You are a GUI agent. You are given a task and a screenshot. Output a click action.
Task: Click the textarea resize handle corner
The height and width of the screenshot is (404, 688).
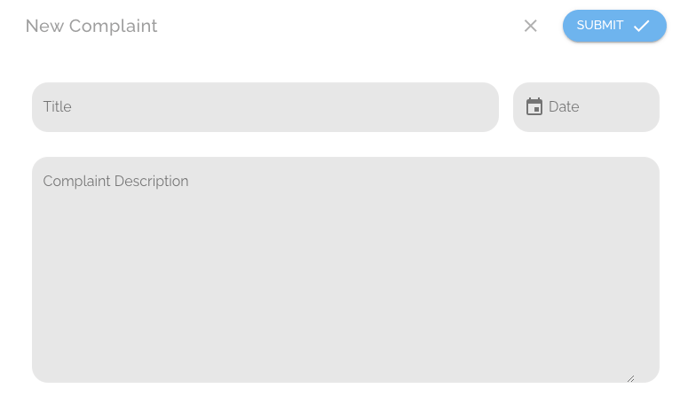[x=631, y=378]
